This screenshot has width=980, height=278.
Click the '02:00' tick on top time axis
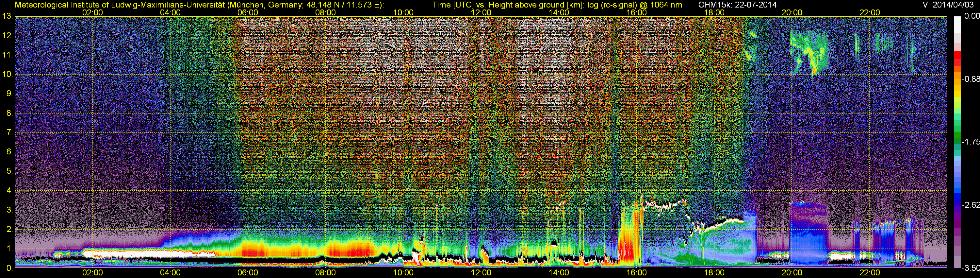(92, 12)
